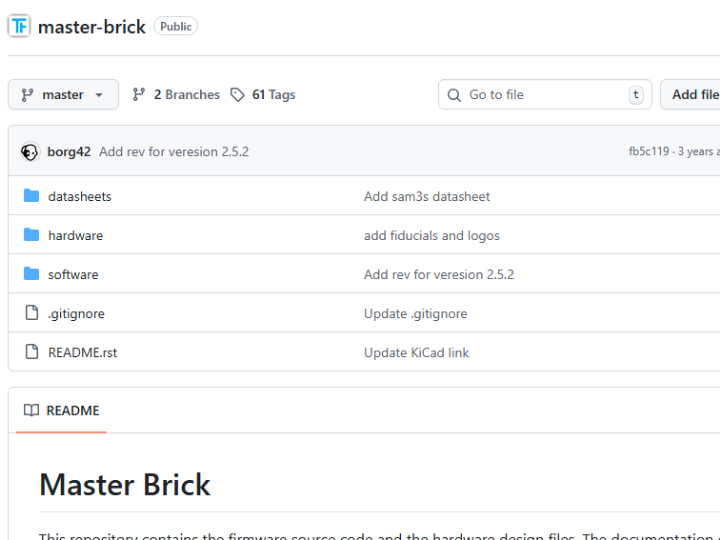Open commit 'Add rev for veresion 2.5.2'
This screenshot has height=540, width=720.
174,152
